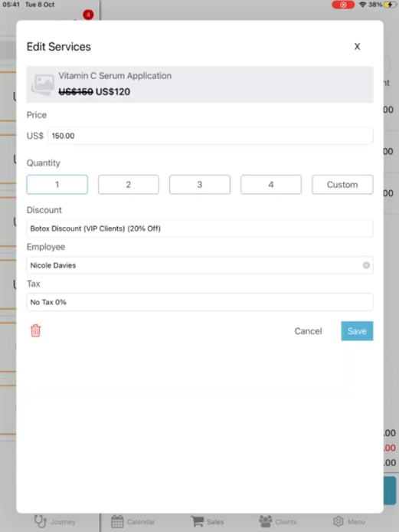The width and height of the screenshot is (399, 532).
Task: Set quantity to 4
Action: (x=271, y=185)
